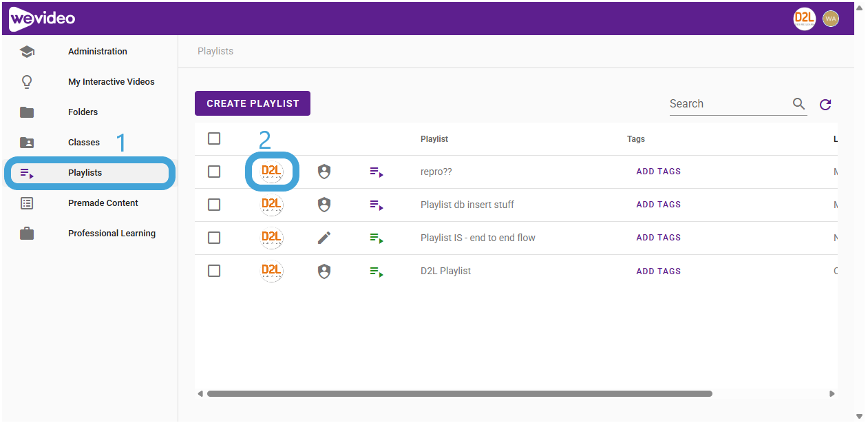Click the shield icon for D2L Playlist
This screenshot has height=423, width=868.
pyautogui.click(x=324, y=271)
